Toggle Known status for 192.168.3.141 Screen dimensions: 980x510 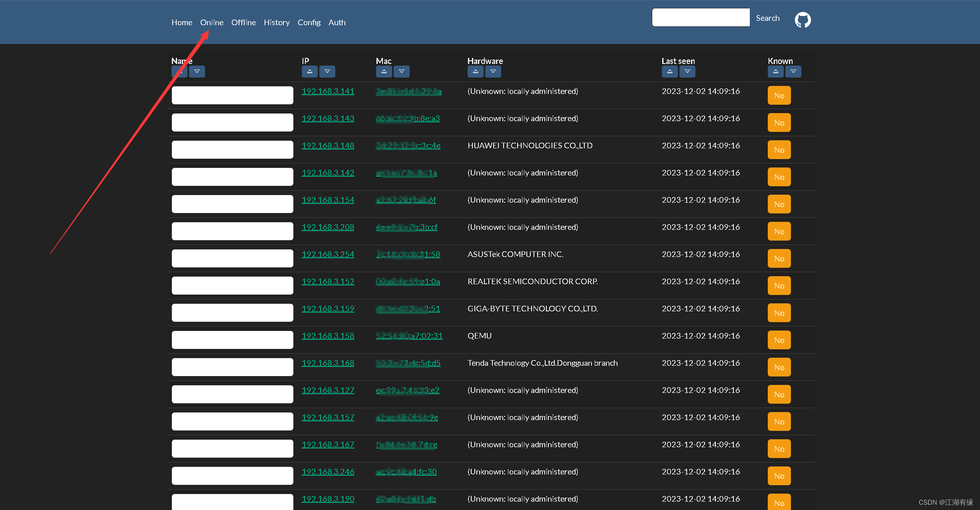(x=779, y=96)
